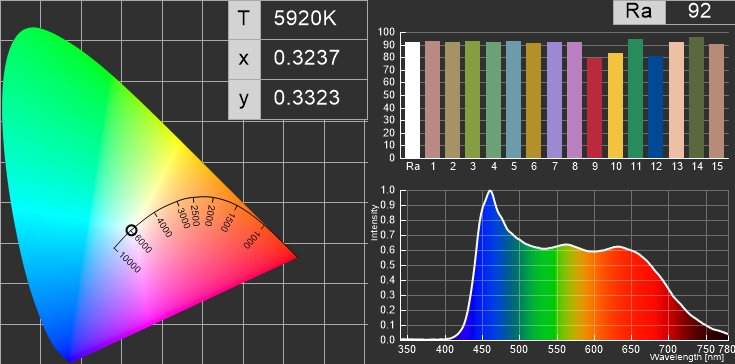Click the y label cell

244,99
